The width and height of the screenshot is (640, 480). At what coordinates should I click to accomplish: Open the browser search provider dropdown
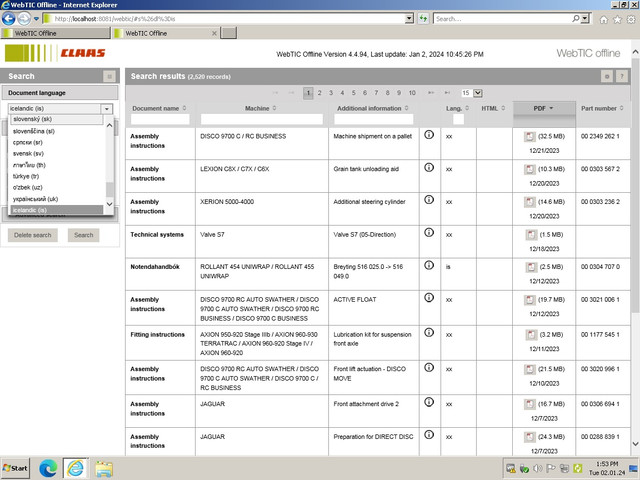pos(585,19)
